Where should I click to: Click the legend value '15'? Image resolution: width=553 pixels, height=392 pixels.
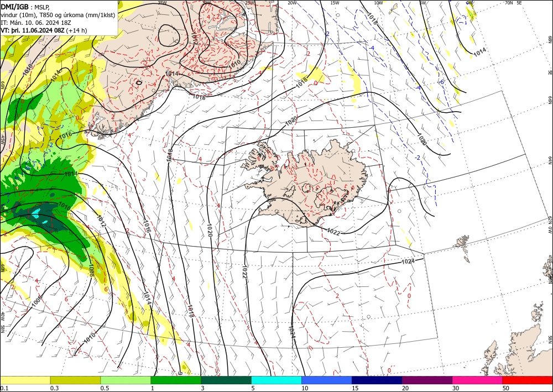[x=355, y=388]
